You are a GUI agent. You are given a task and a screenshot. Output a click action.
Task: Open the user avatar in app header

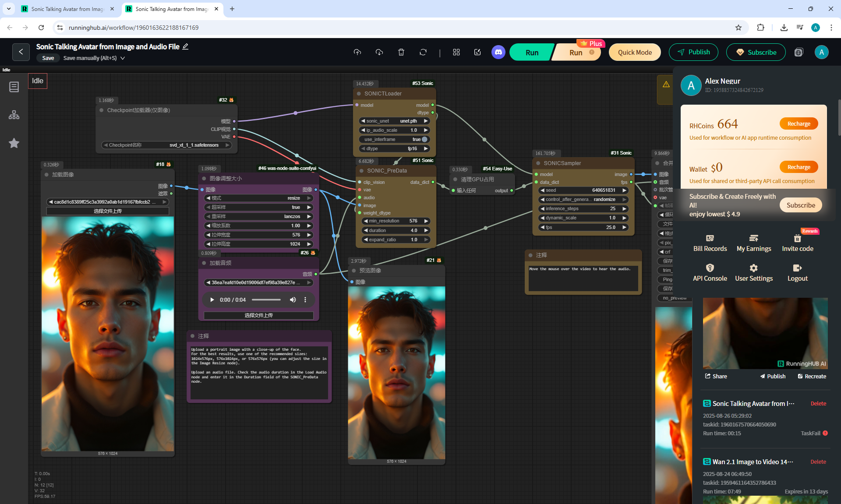822,52
